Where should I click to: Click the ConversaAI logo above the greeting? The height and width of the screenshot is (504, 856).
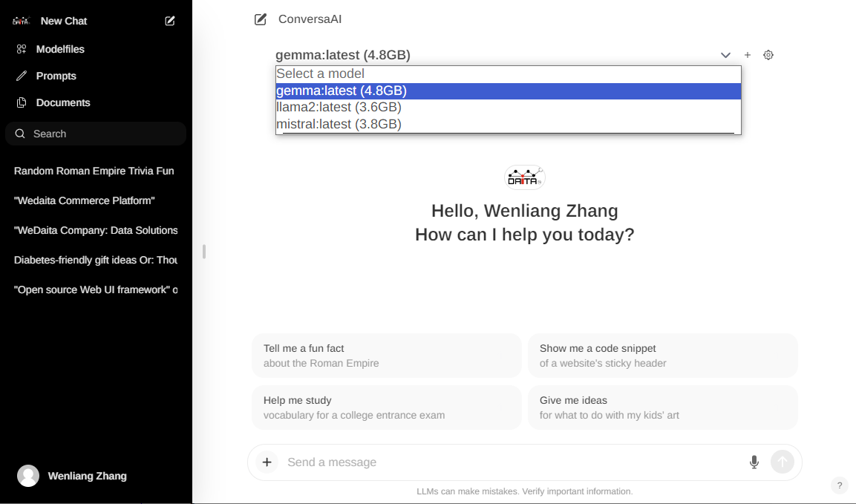(x=525, y=177)
